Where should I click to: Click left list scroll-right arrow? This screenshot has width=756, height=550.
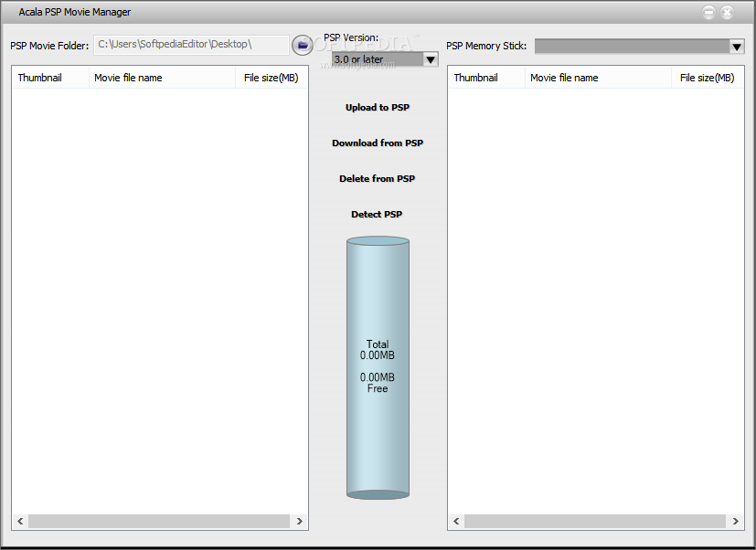(x=300, y=521)
